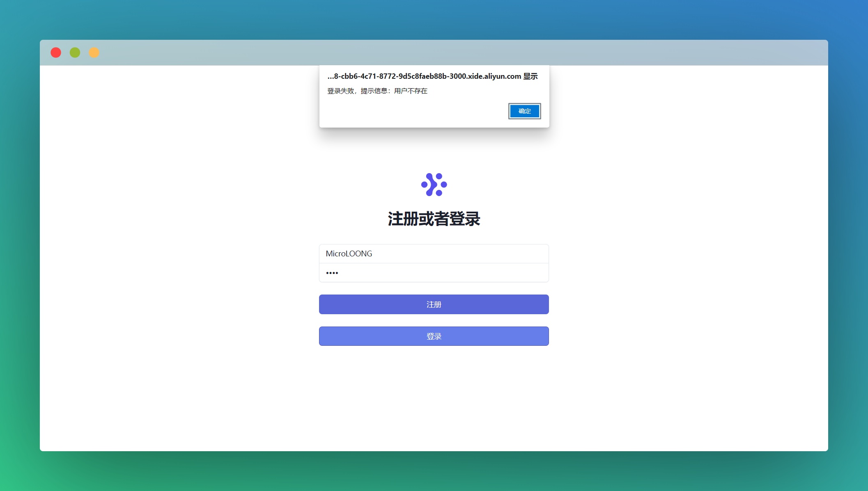Click the 确定 button in the alert
The width and height of the screenshot is (868, 491).
click(x=524, y=111)
